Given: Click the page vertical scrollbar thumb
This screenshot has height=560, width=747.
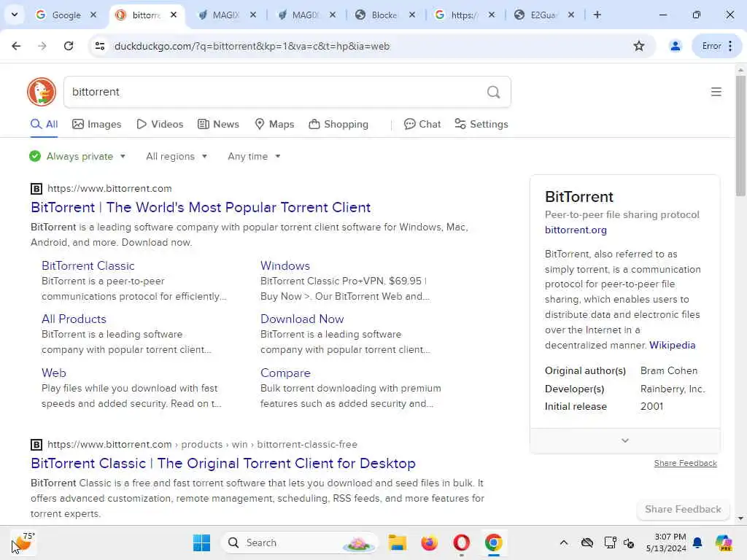Looking at the screenshot, I should point(740,135).
